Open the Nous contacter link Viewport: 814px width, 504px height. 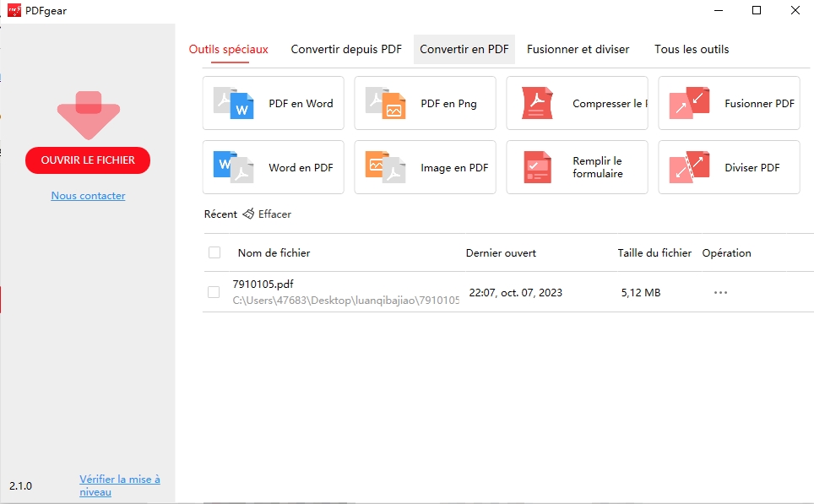point(87,195)
